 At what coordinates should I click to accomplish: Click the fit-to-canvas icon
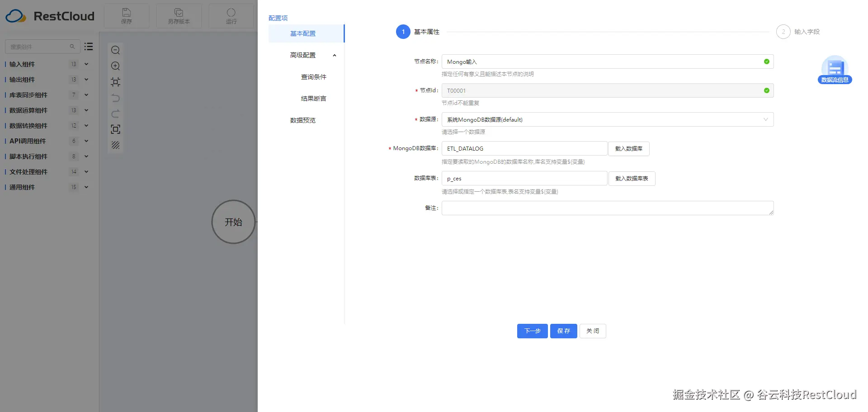pos(116,82)
